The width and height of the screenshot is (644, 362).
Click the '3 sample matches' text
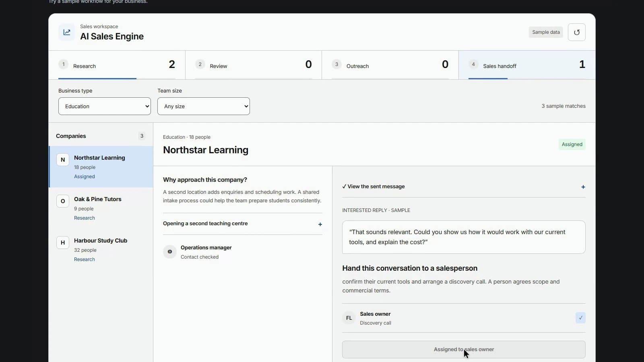click(x=563, y=106)
